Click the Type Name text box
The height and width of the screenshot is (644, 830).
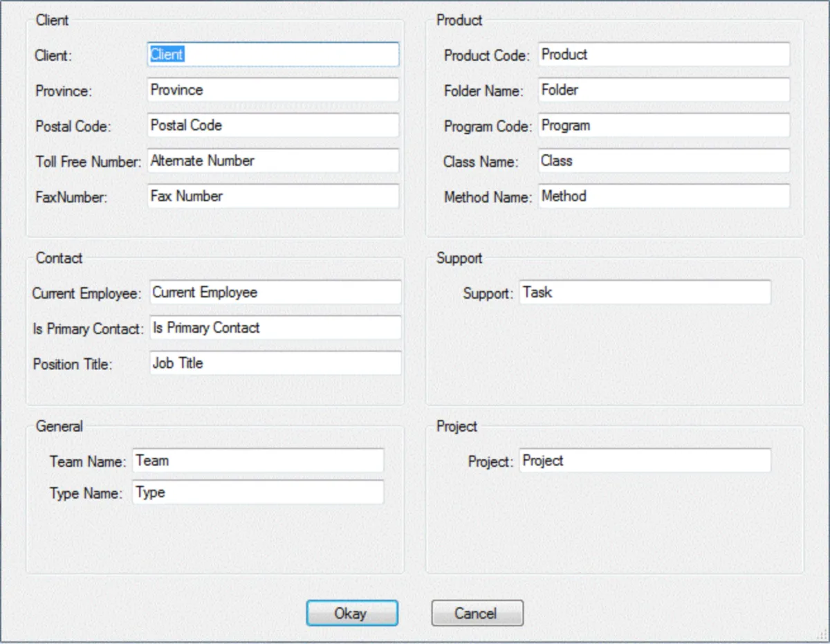pyautogui.click(x=257, y=493)
